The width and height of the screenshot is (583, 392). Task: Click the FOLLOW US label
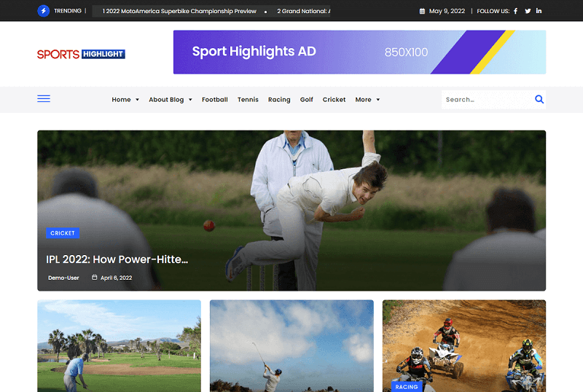pos(493,11)
